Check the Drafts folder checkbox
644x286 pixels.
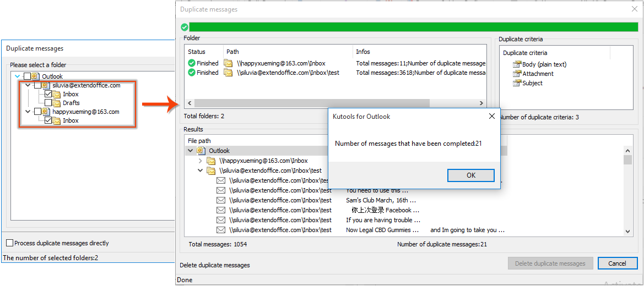pos(48,103)
